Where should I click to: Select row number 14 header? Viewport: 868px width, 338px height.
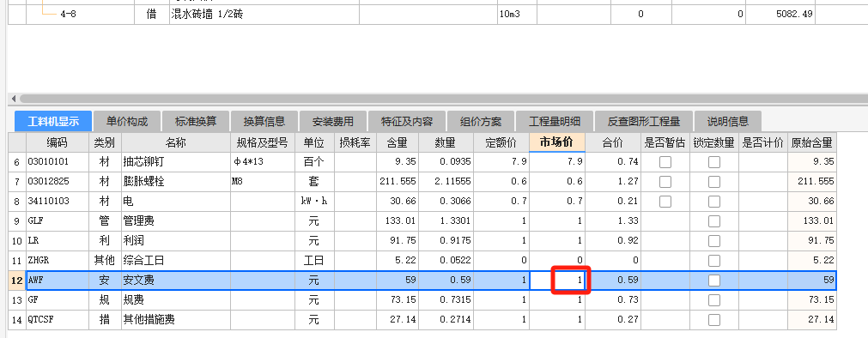click(x=17, y=320)
